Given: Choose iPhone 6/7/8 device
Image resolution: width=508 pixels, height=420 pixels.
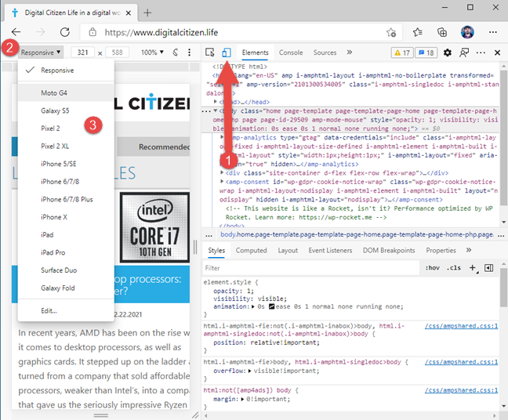Looking at the screenshot, I should click(x=66, y=182).
